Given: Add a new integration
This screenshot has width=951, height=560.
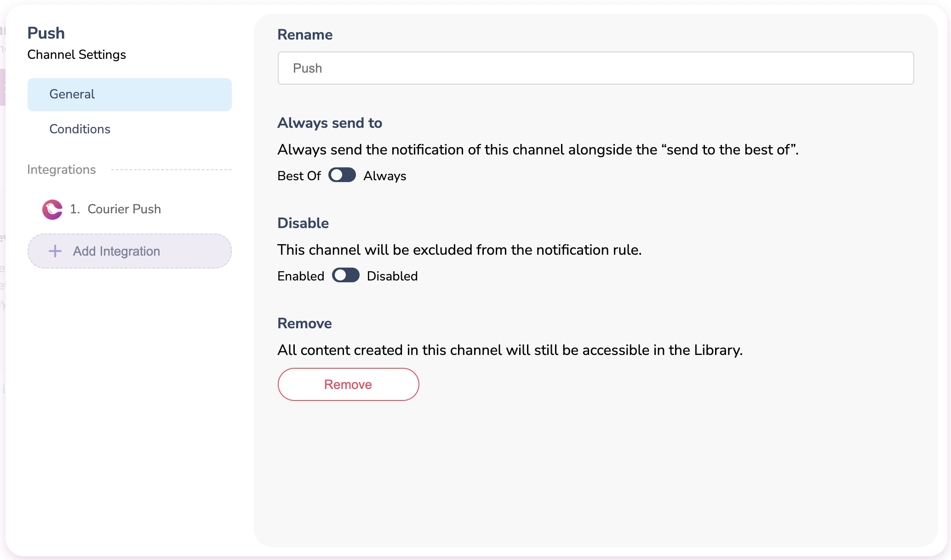Looking at the screenshot, I should pos(129,251).
